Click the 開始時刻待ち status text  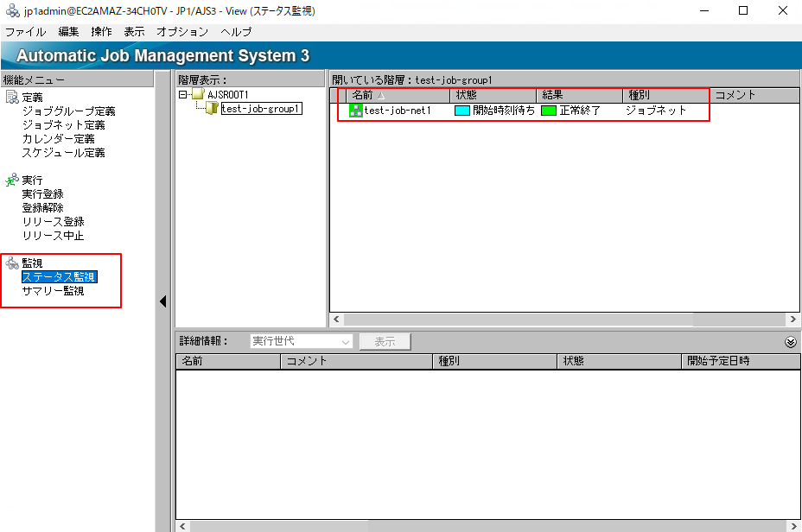click(x=504, y=111)
